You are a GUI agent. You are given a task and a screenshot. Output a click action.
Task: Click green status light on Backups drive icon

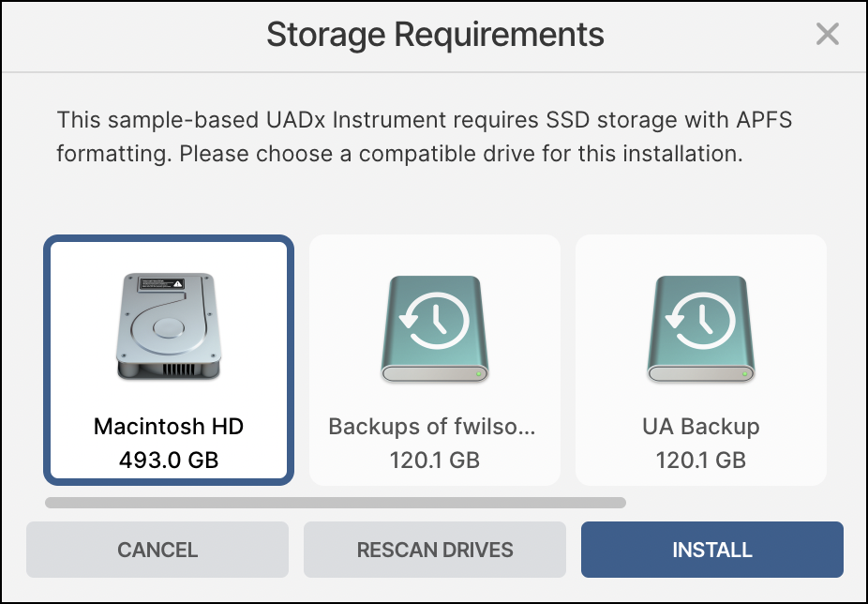click(478, 374)
